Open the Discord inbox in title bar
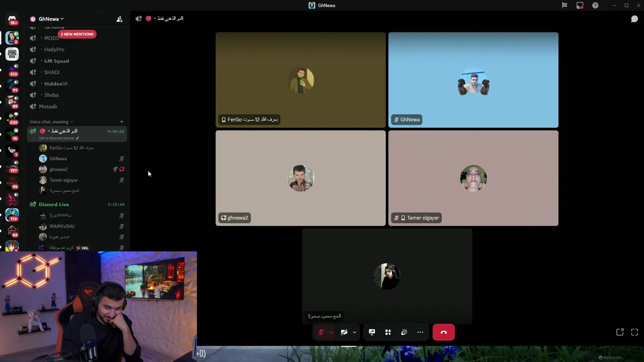The image size is (644, 362). pos(580,6)
